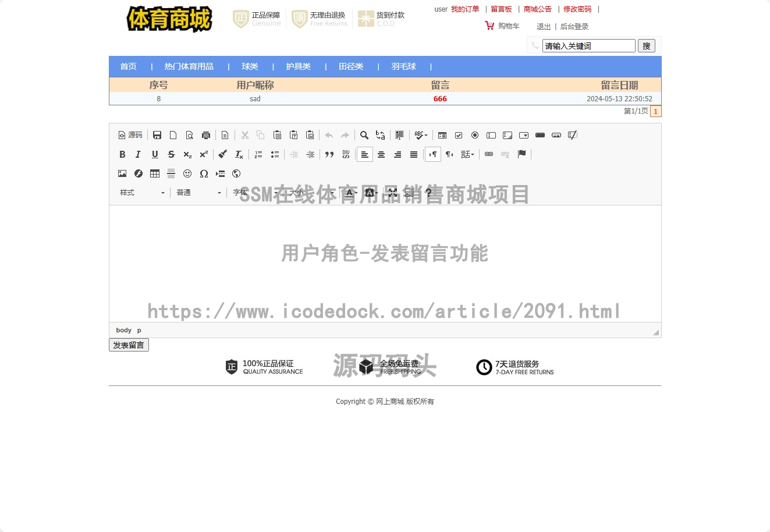Open the Spell Check ABC dropdown
Screen dimensions: 770x532
click(421, 135)
